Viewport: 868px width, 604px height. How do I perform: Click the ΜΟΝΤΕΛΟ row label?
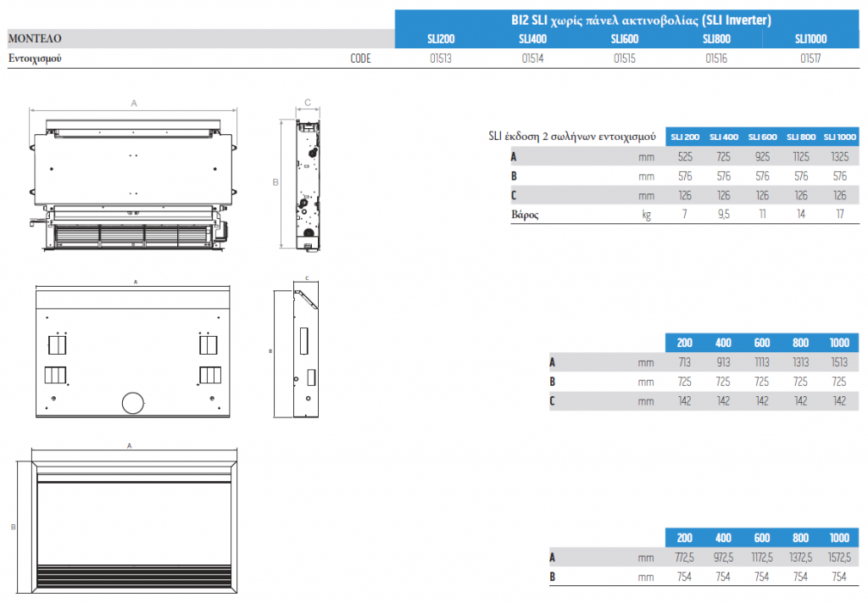[36, 39]
